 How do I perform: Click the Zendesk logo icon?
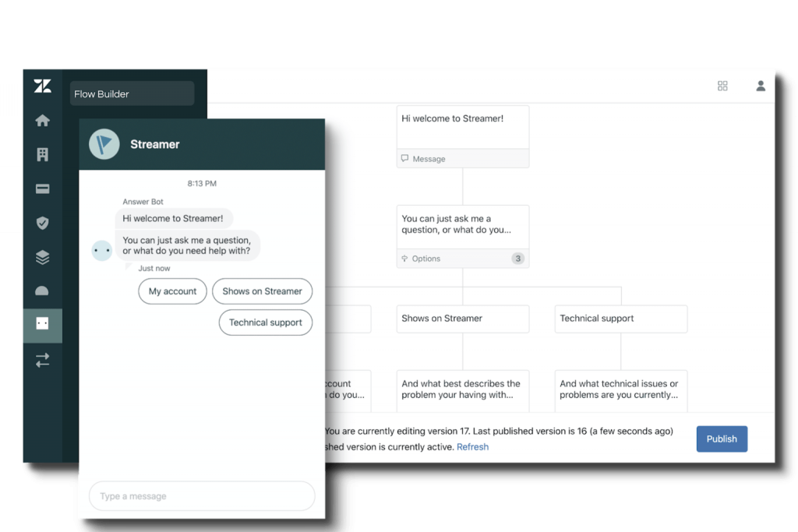43,86
